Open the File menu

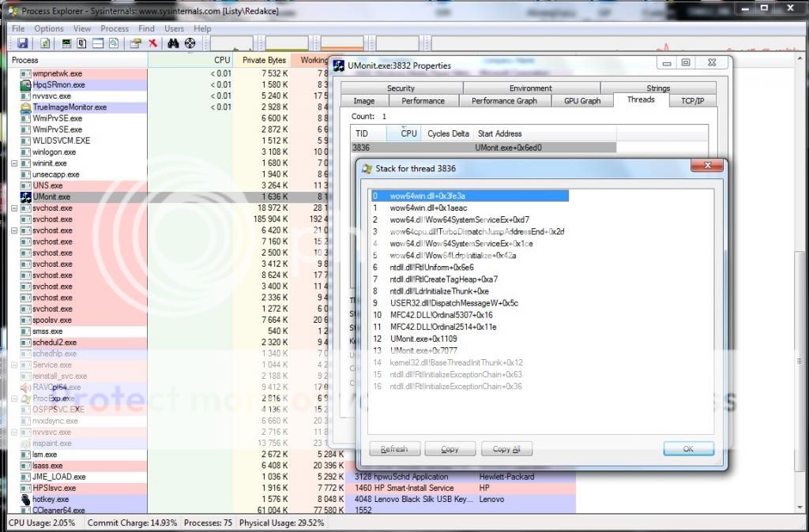coord(18,29)
